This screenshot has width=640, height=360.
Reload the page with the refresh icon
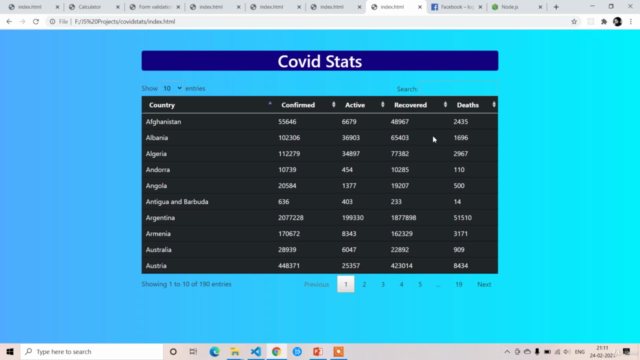pyautogui.click(x=36, y=22)
